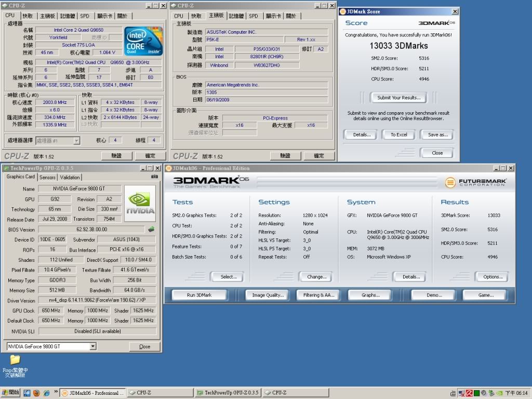Switch to the TechPowerUp GPU-Z taskbar button
532x399 pixels.
[x=228, y=393]
